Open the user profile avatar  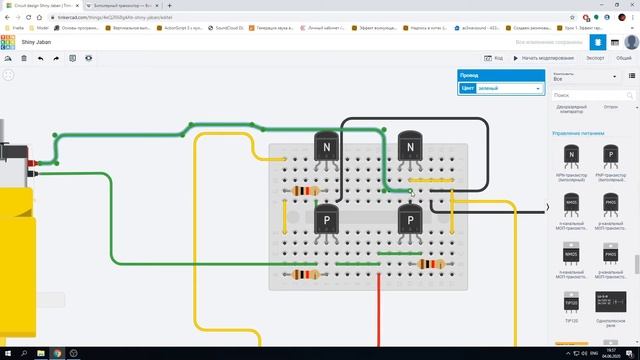pos(631,42)
